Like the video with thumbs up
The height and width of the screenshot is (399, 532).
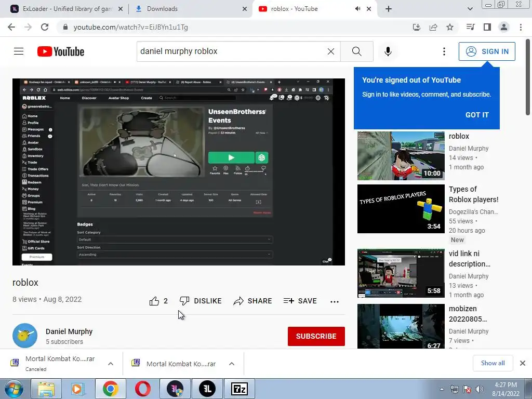click(158, 301)
